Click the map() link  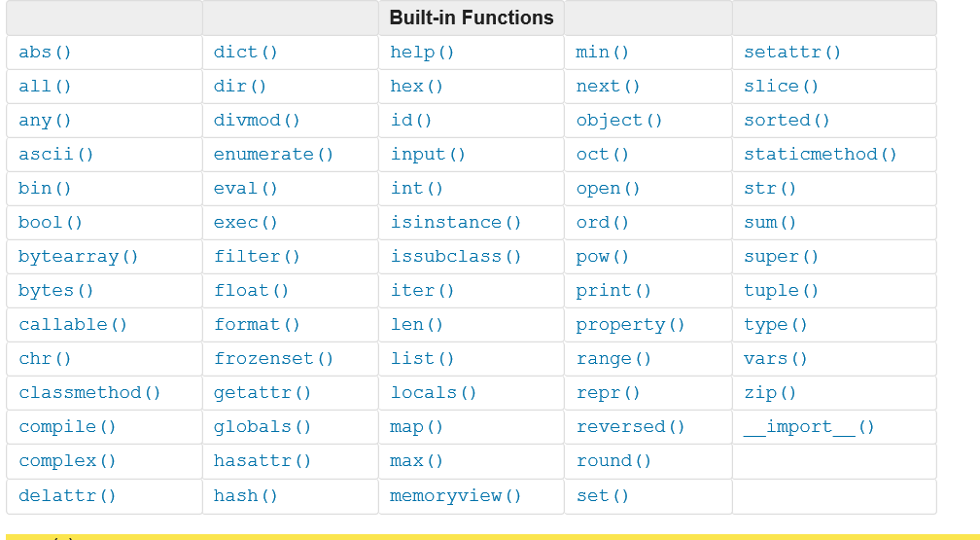[417, 427]
